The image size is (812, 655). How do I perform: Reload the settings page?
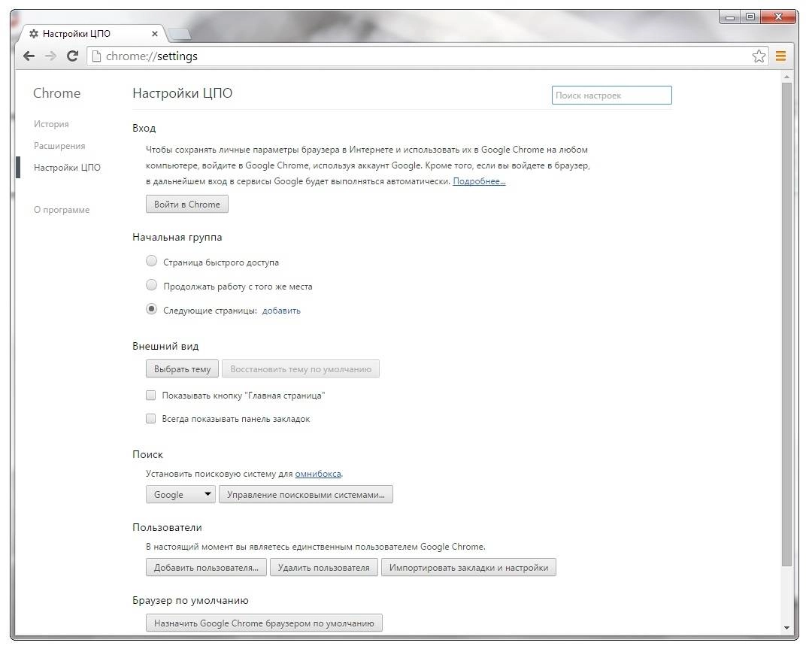pyautogui.click(x=72, y=56)
